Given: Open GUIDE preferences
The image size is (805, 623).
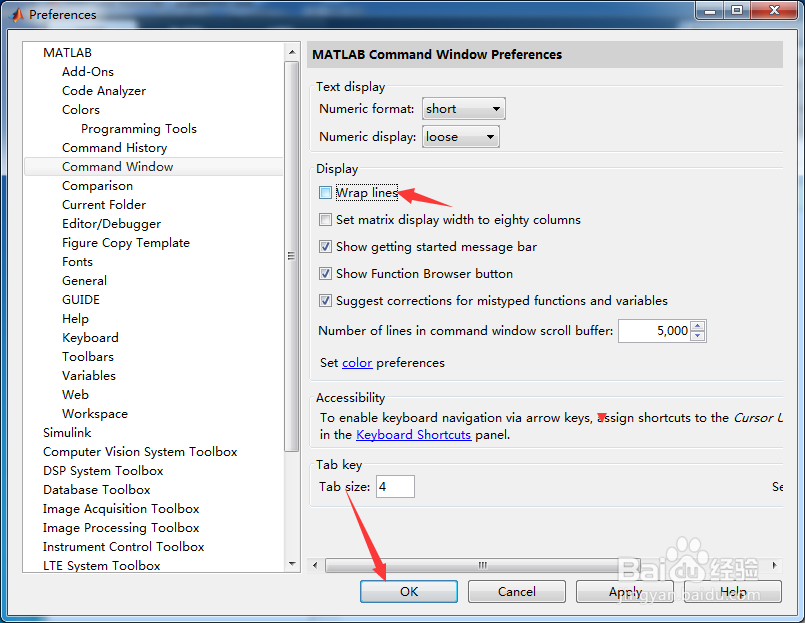Looking at the screenshot, I should pyautogui.click(x=81, y=300).
